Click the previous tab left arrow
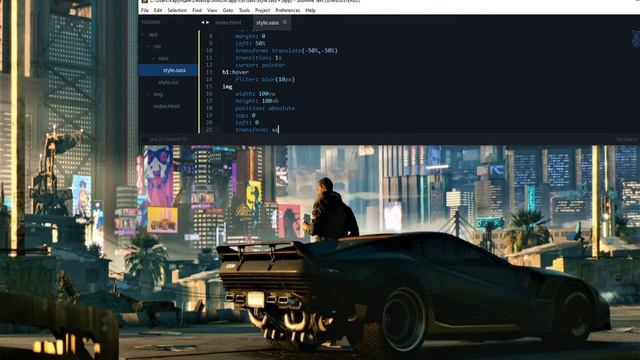Viewport: 640px width, 360px height. (x=203, y=22)
